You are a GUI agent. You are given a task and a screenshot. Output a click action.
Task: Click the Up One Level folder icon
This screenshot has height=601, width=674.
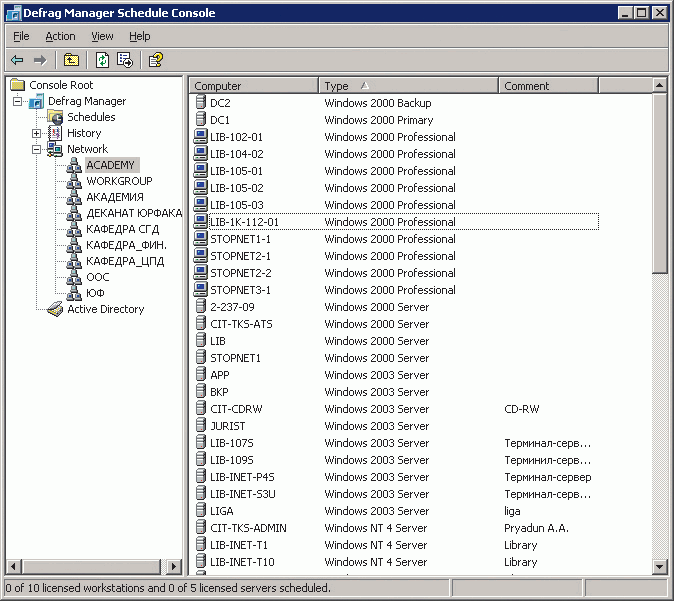tap(71, 60)
